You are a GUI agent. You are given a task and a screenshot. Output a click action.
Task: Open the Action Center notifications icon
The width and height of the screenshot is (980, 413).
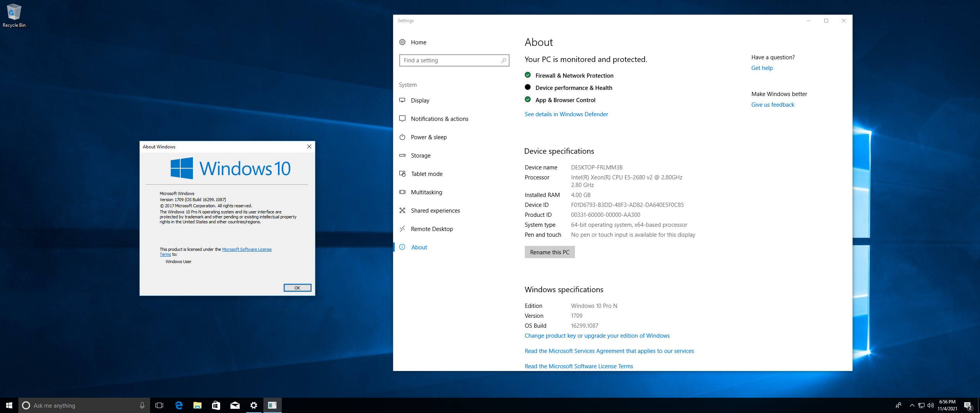point(969,405)
